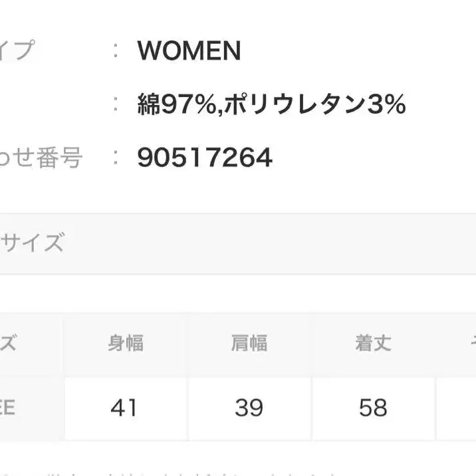Viewport: 476px width, 476px height.
Task: Click the 身幅 value 41 cell
Action: [126, 408]
